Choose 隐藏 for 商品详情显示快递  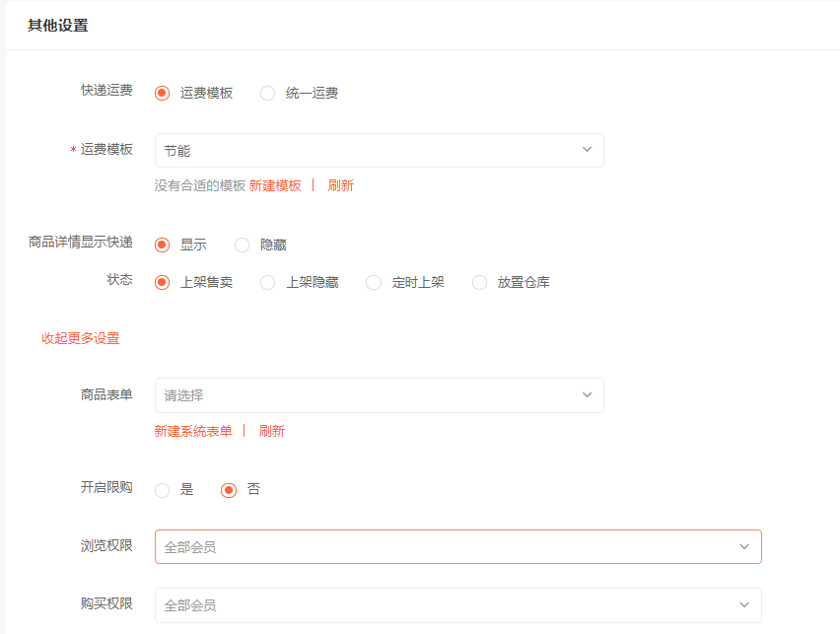click(243, 245)
